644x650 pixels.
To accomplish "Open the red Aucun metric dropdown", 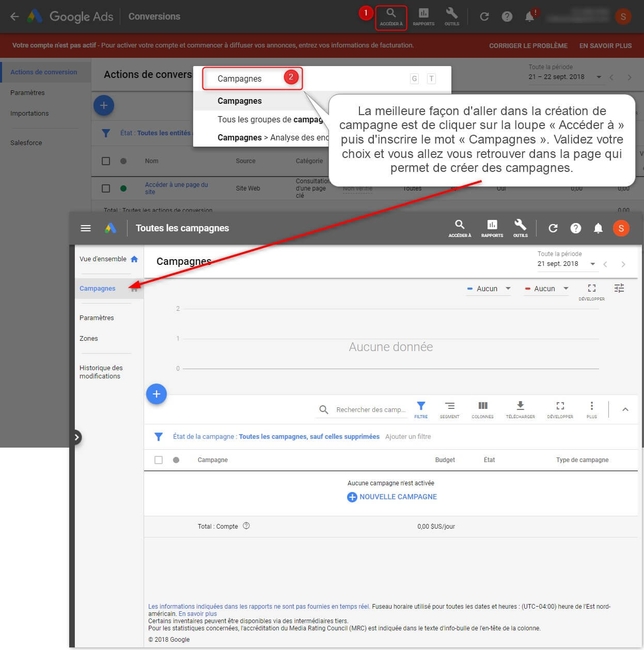I will 546,289.
